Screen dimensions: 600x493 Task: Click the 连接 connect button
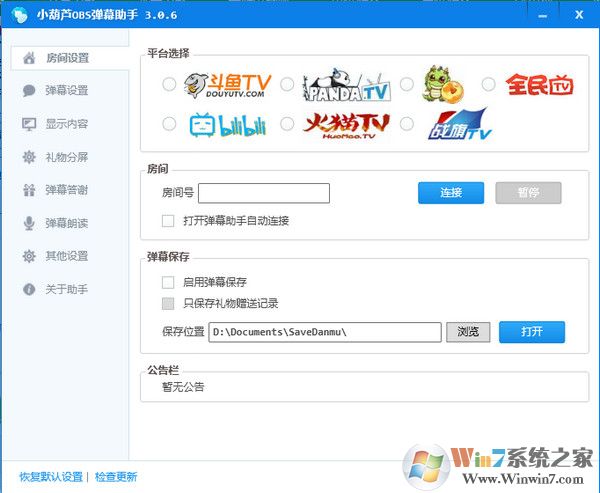click(451, 193)
